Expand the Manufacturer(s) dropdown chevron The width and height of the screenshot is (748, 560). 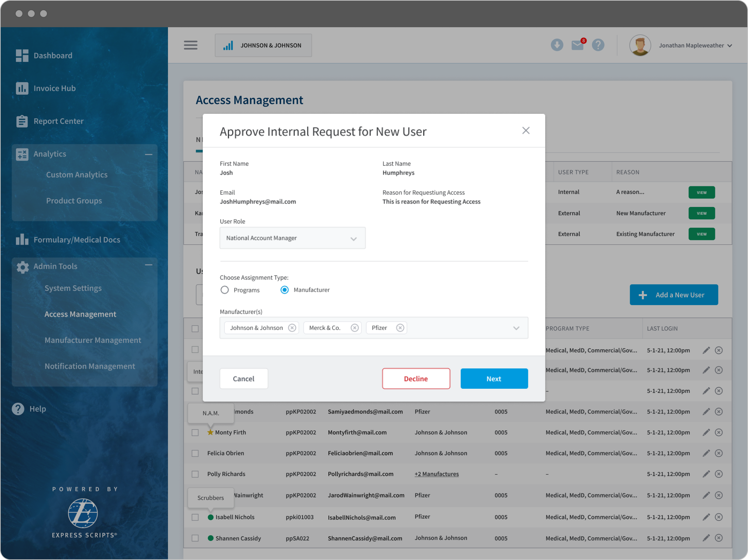(x=516, y=328)
